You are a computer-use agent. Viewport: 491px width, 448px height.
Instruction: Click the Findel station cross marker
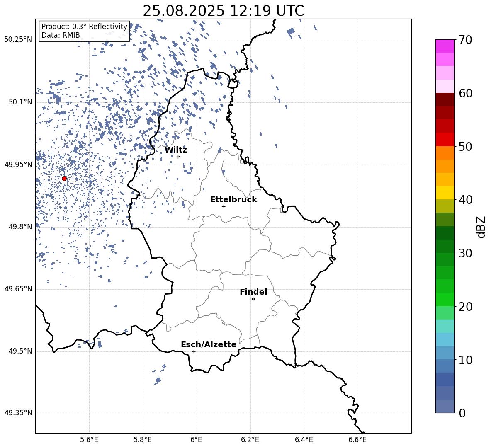click(x=253, y=299)
